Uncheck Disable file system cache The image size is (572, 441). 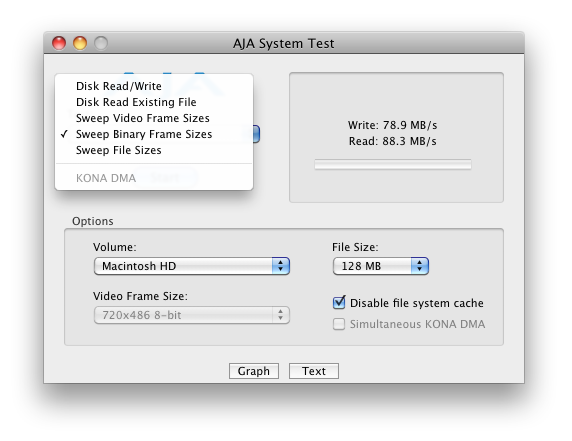point(339,303)
